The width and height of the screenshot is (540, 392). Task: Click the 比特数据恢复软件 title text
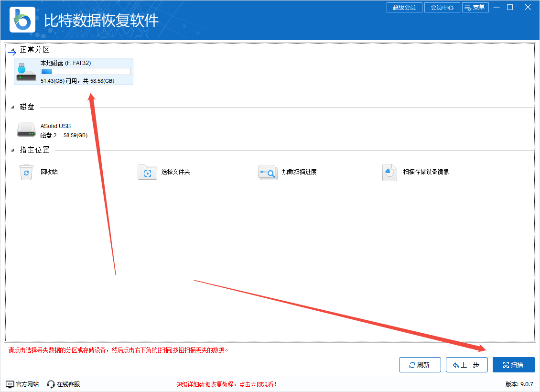tap(101, 21)
